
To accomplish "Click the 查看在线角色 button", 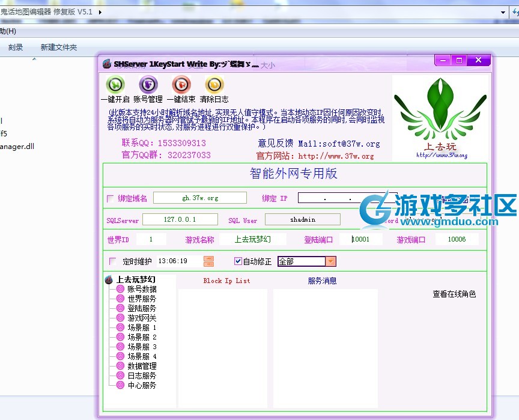I will (x=454, y=294).
